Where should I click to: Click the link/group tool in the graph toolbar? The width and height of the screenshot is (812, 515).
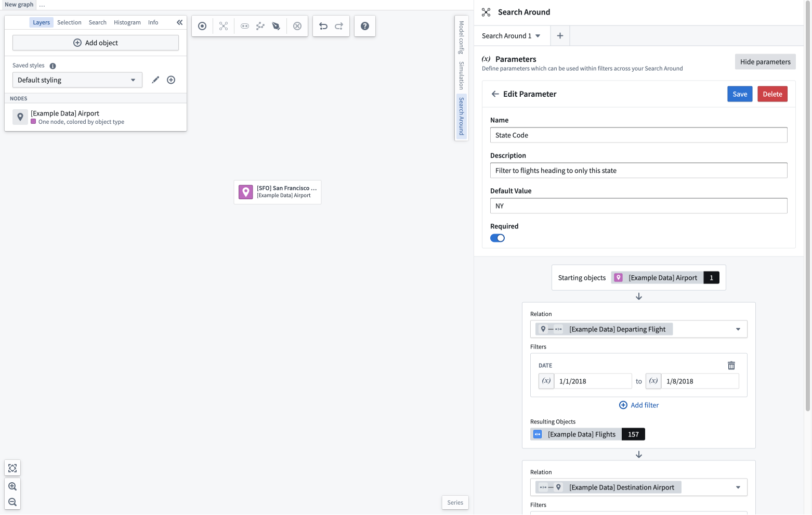tap(245, 26)
